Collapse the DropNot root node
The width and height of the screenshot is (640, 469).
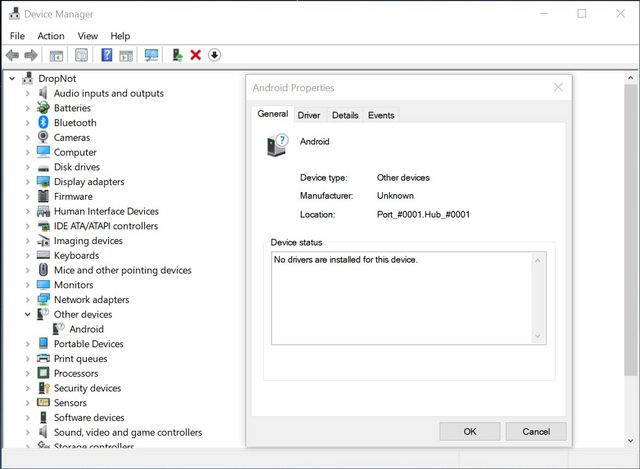click(12, 78)
